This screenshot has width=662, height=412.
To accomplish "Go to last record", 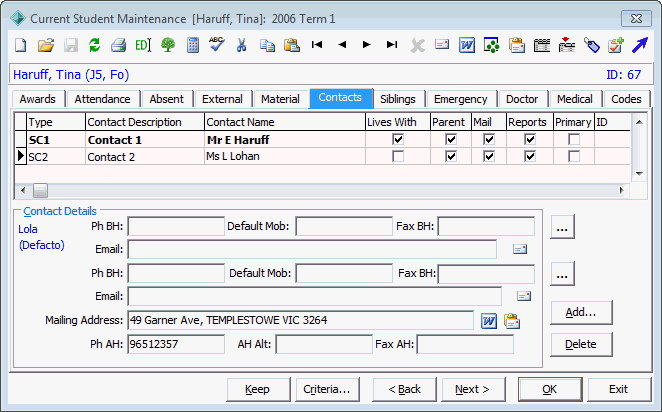I will click(392, 44).
